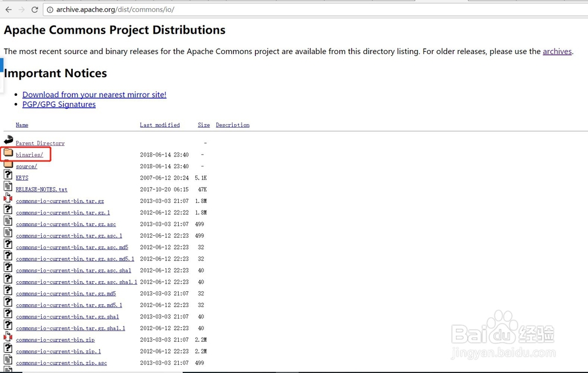588x373 pixels.
Task: Open commons-io-current-bin.tar.gz.md5 link
Action: 66,294
